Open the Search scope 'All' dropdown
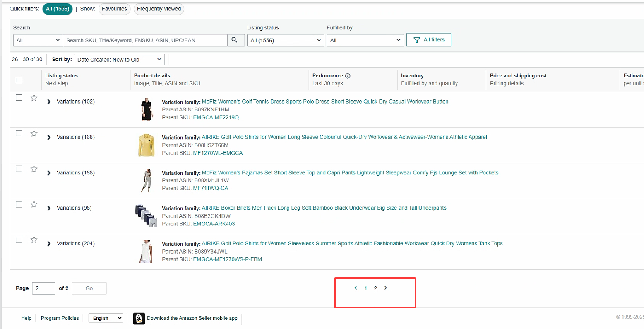The height and width of the screenshot is (329, 644). (38, 40)
